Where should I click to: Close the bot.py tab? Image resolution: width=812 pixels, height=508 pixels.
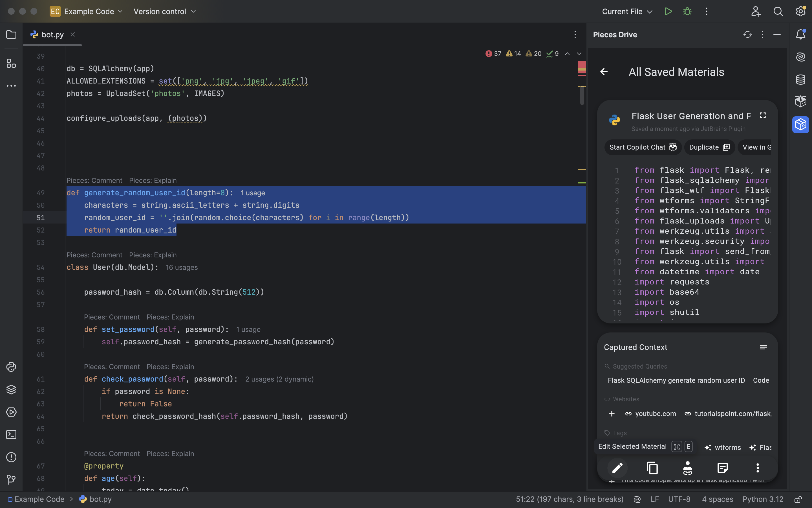tap(72, 35)
